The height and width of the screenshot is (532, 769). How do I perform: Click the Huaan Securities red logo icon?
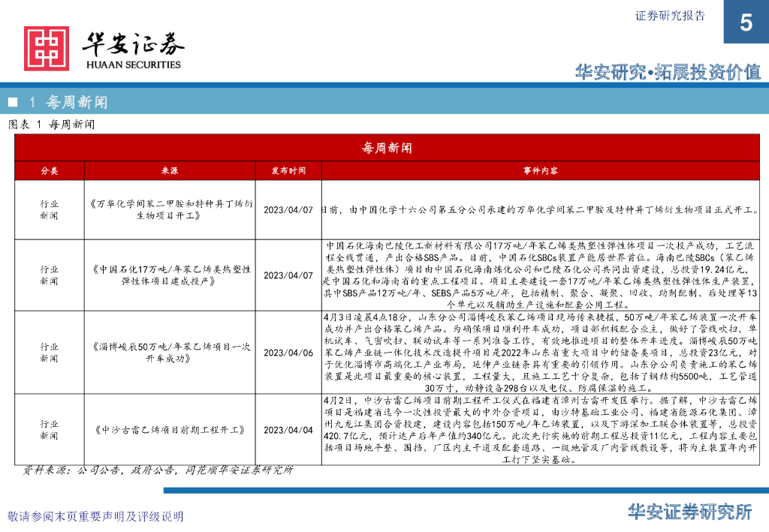[x=47, y=49]
